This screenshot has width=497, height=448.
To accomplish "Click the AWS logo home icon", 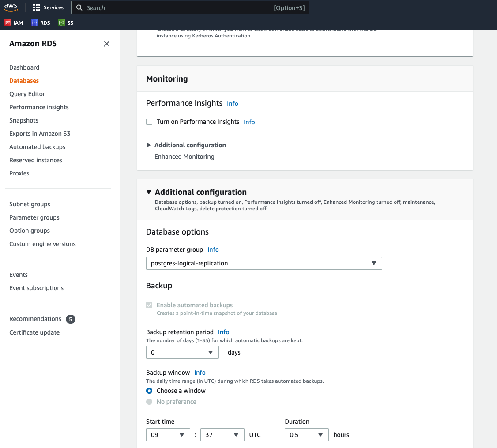I will [x=11, y=7].
